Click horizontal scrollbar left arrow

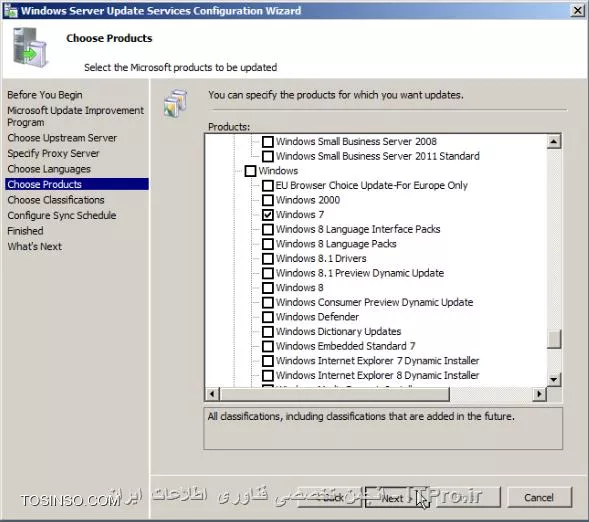(x=212, y=394)
